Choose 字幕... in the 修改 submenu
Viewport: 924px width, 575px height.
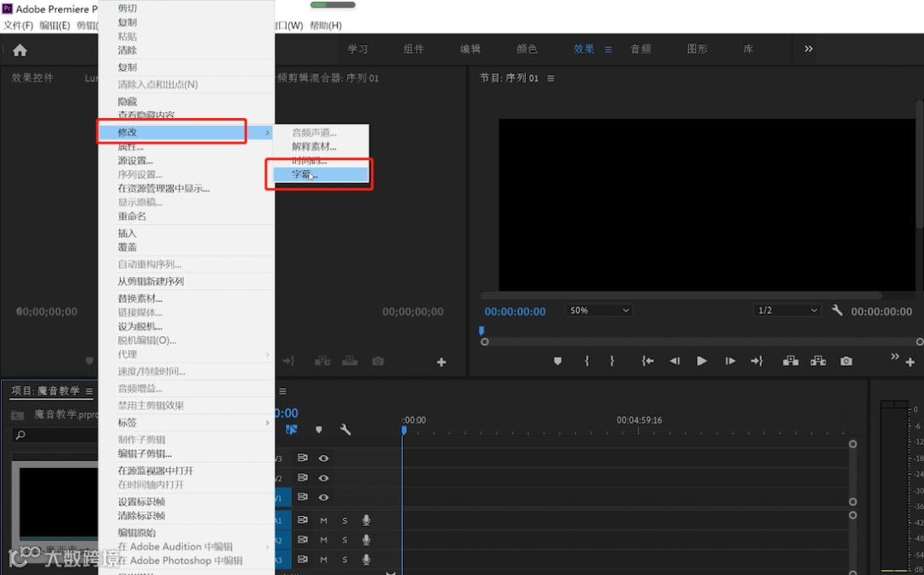point(321,175)
